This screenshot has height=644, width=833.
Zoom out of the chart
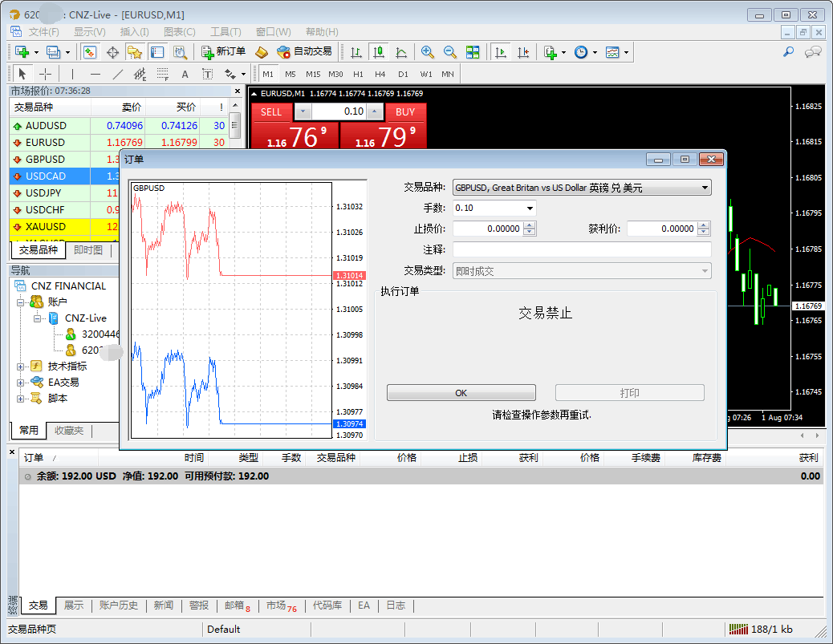[449, 52]
